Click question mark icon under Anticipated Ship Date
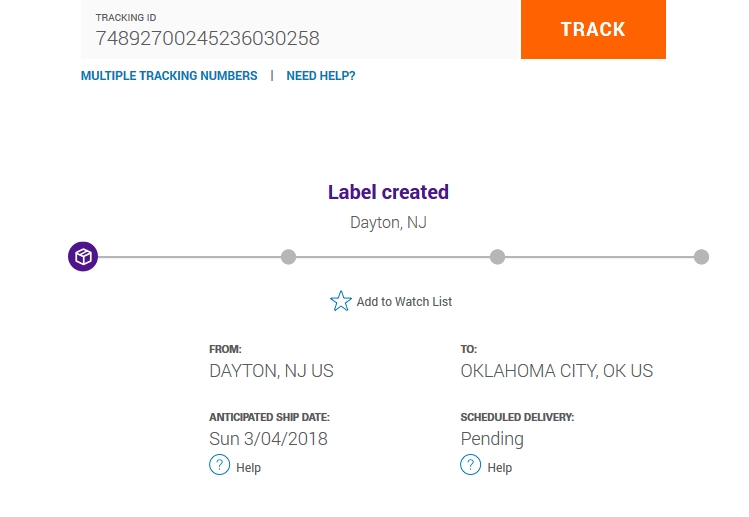The image size is (749, 517). (219, 465)
